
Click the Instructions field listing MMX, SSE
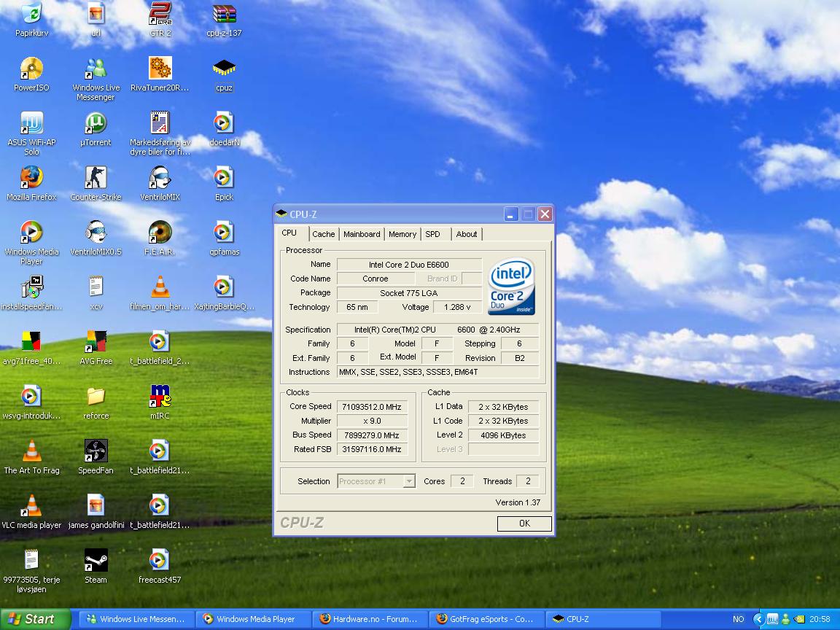[437, 372]
